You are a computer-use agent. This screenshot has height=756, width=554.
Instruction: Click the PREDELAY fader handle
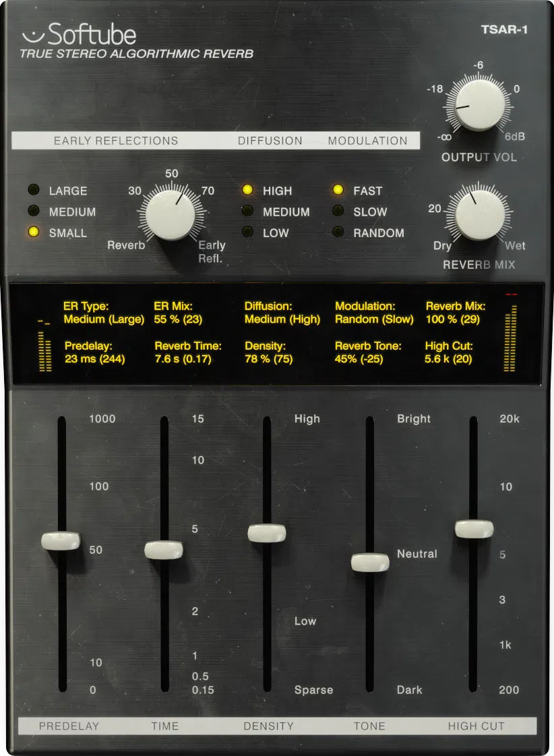61,539
